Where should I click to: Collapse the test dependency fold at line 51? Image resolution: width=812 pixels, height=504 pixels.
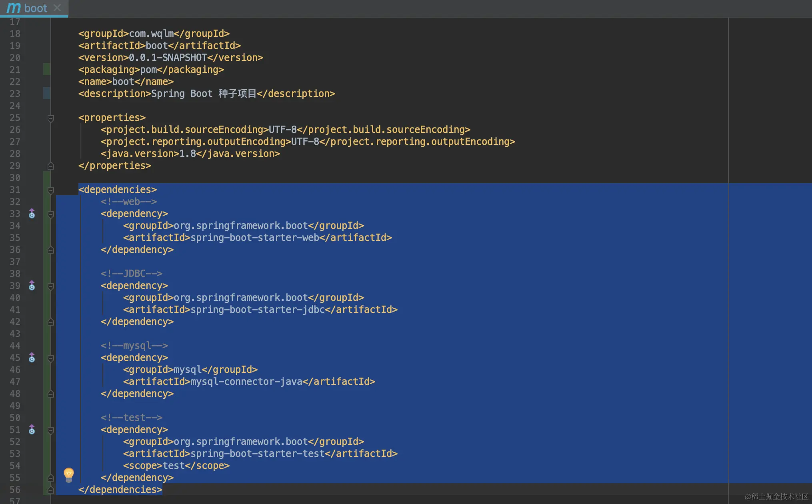click(51, 430)
